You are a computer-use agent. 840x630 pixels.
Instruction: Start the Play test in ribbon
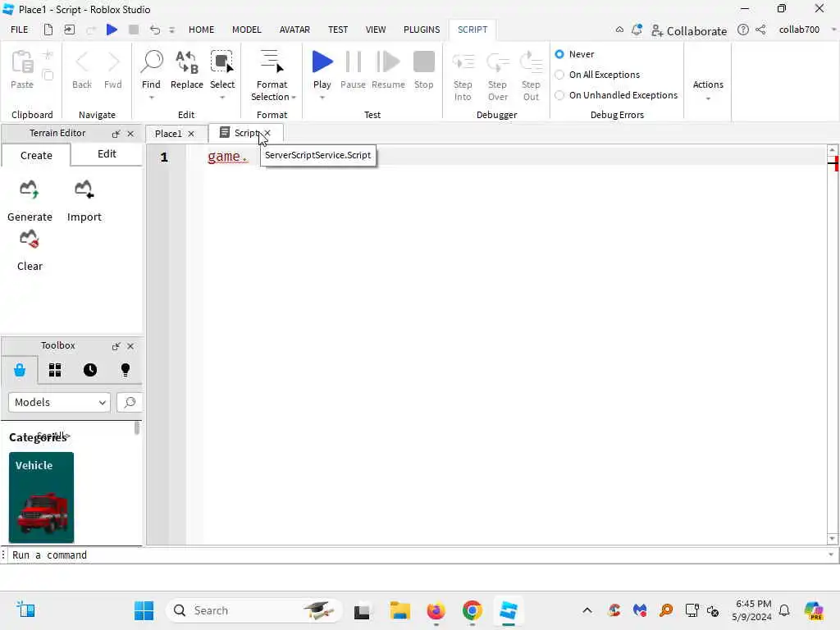[322, 62]
